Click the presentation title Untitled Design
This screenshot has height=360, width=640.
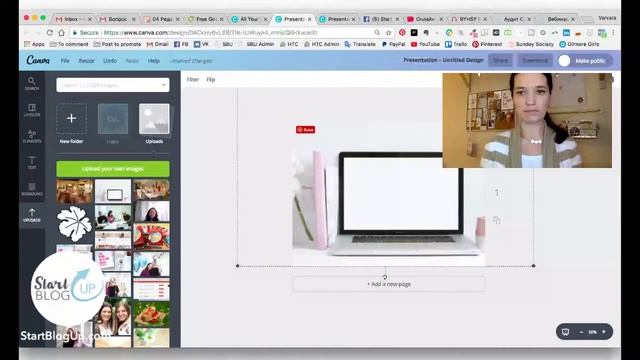pyautogui.click(x=443, y=60)
